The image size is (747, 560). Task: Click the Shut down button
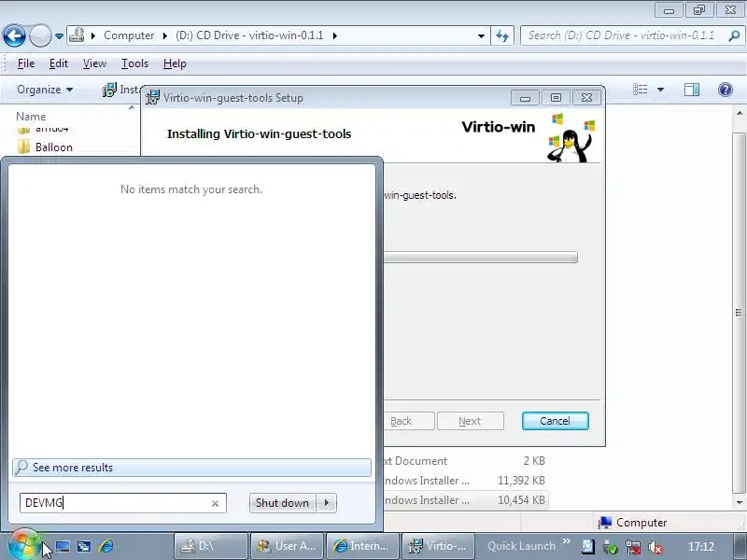pos(282,503)
